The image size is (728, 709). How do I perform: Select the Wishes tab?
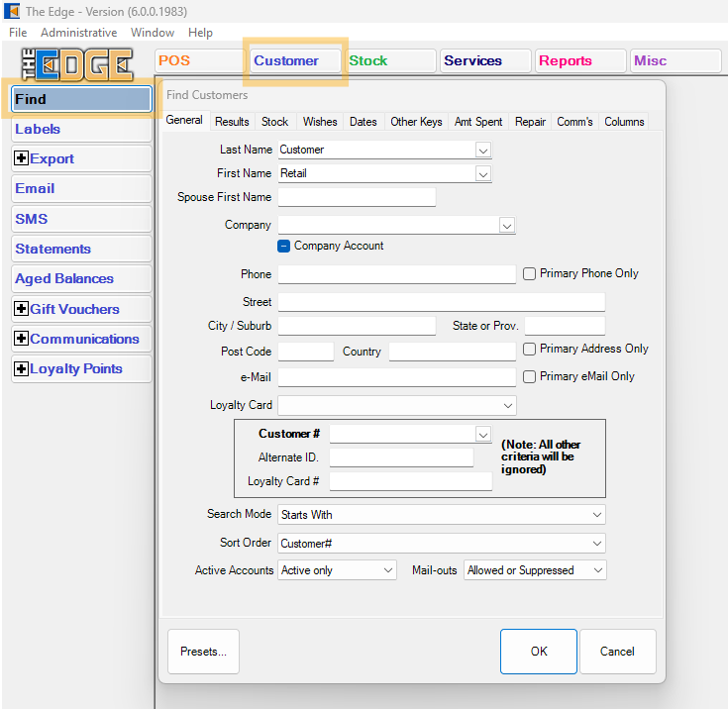point(320,122)
